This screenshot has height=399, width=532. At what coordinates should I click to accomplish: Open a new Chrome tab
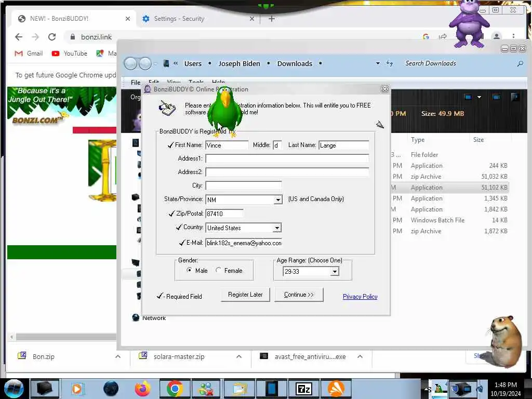271,19
